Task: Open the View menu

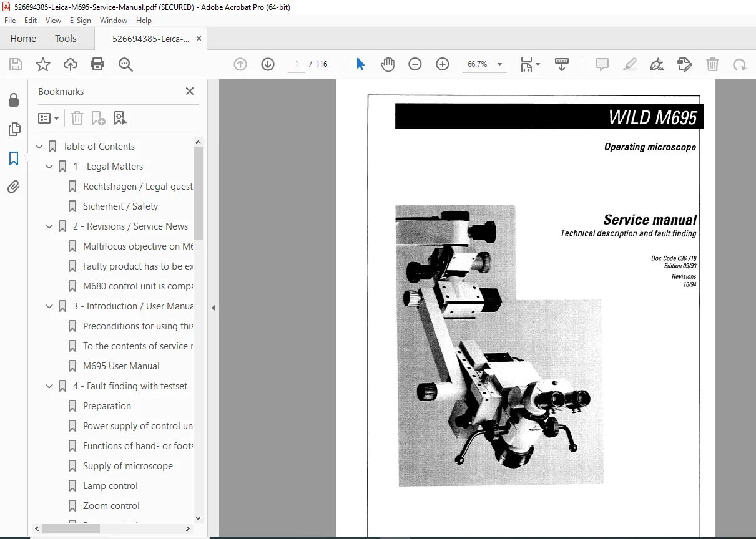Action: (x=53, y=20)
